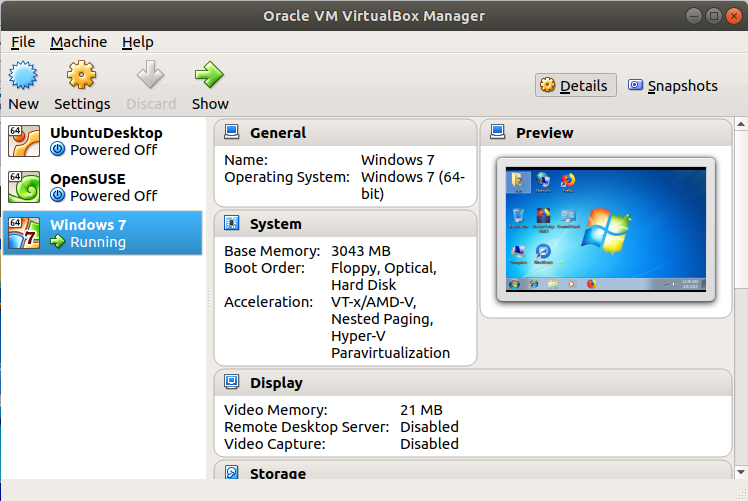The width and height of the screenshot is (748, 501).
Task: Click 'Running' status under Windows 7
Action: [98, 242]
